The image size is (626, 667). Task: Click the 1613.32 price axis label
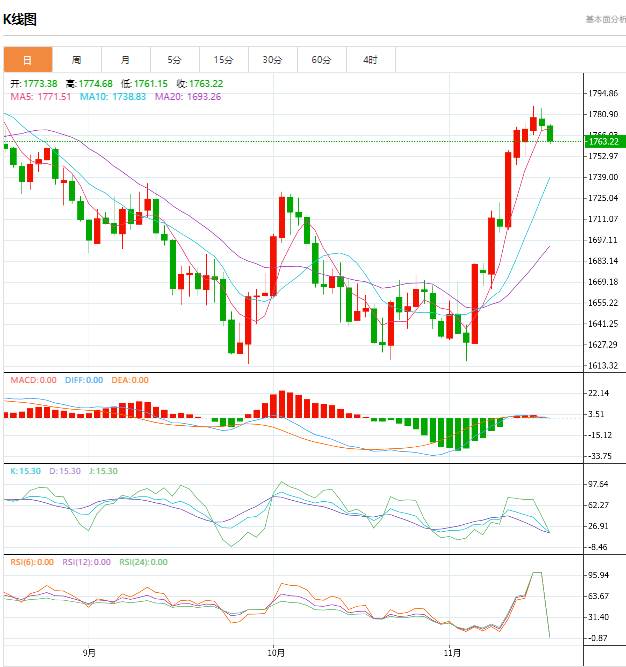pyautogui.click(x=603, y=365)
